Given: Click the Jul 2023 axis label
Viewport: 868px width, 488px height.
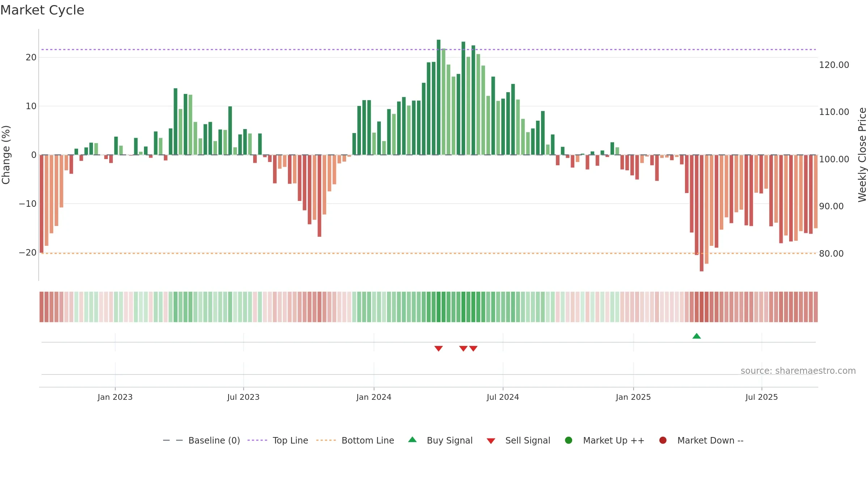Looking at the screenshot, I should tap(243, 397).
